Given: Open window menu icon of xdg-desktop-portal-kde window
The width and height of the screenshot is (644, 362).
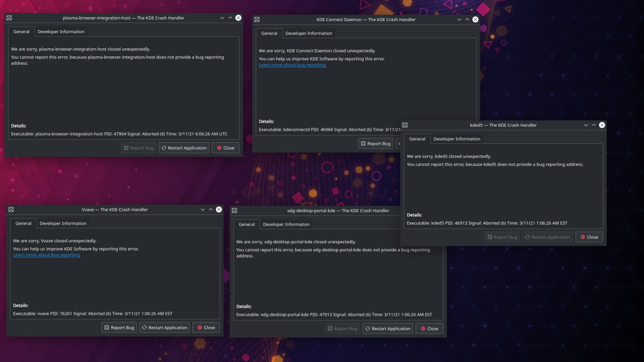Looking at the screenshot, I should (x=234, y=211).
